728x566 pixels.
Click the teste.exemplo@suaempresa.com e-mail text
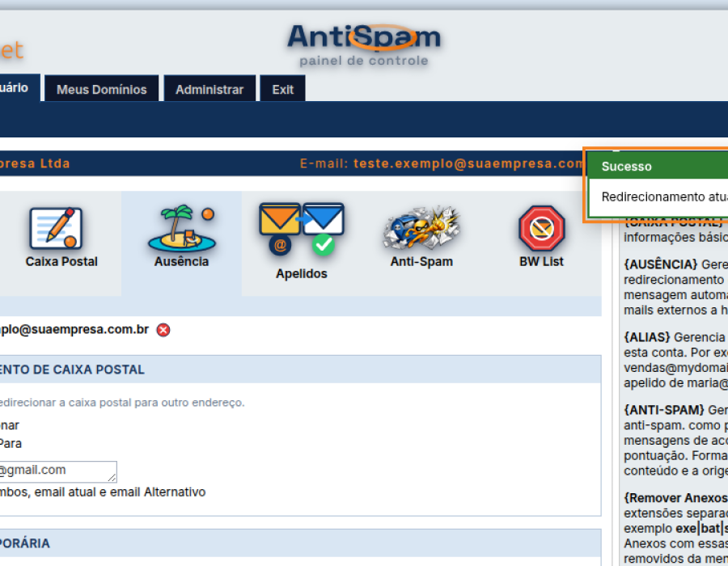(x=468, y=163)
